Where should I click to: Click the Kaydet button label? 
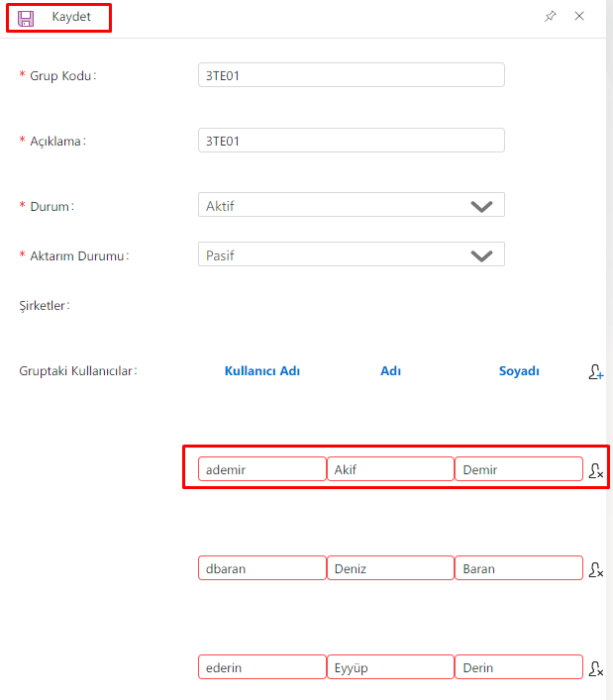(71, 17)
